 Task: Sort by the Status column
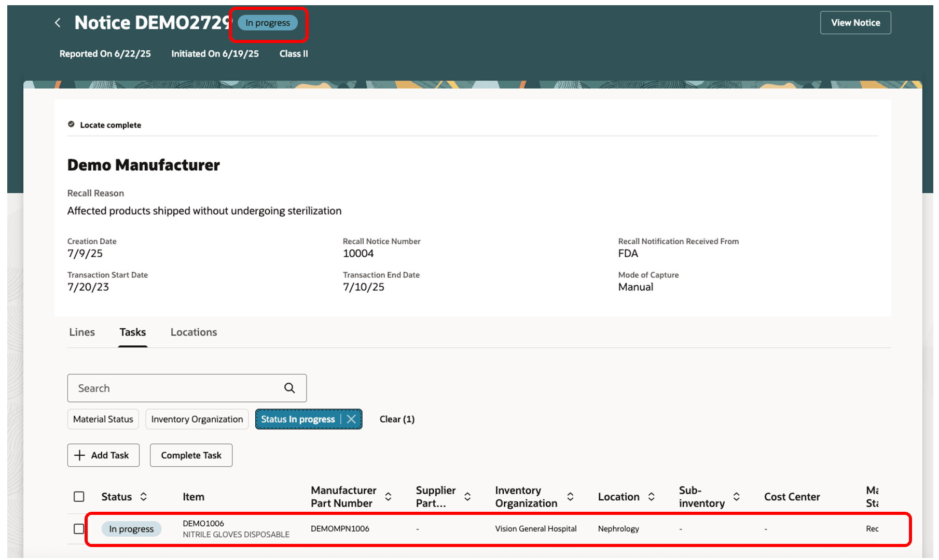144,497
